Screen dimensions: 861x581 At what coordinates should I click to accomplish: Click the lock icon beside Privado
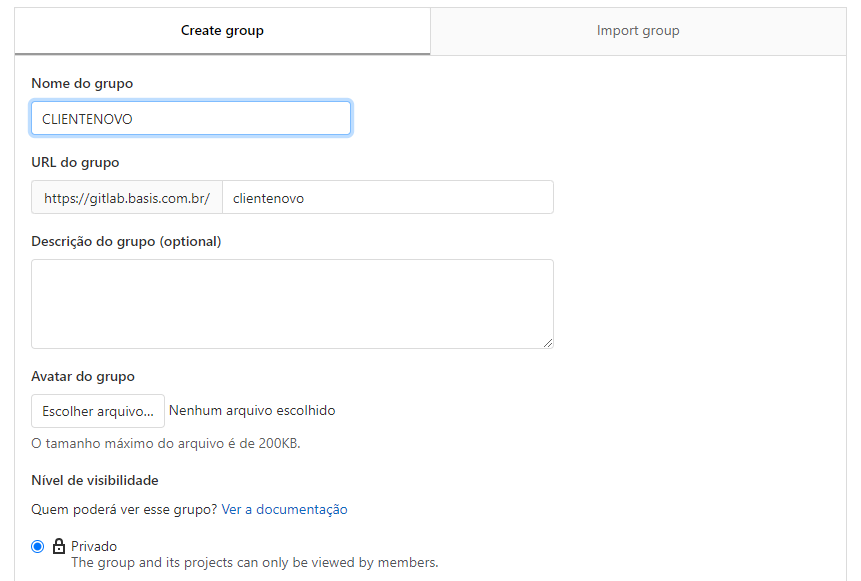click(59, 546)
